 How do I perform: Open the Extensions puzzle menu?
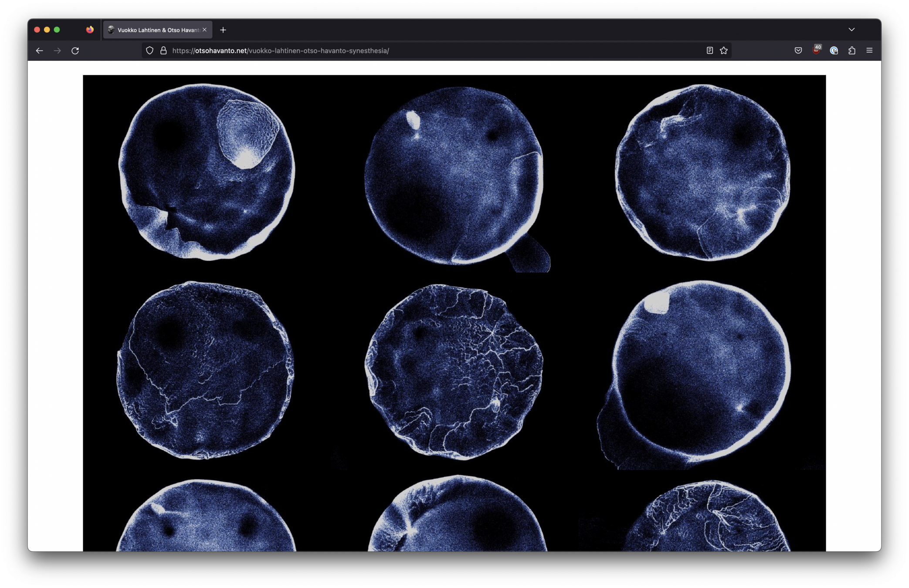click(851, 51)
